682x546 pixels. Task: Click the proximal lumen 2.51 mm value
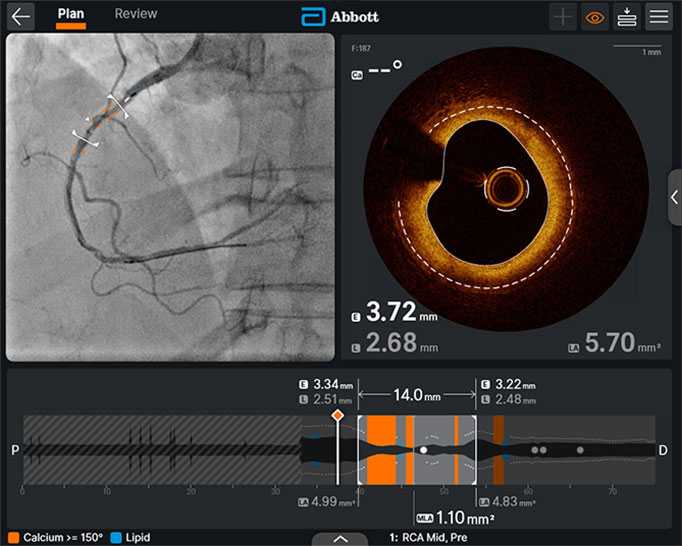tap(332, 399)
